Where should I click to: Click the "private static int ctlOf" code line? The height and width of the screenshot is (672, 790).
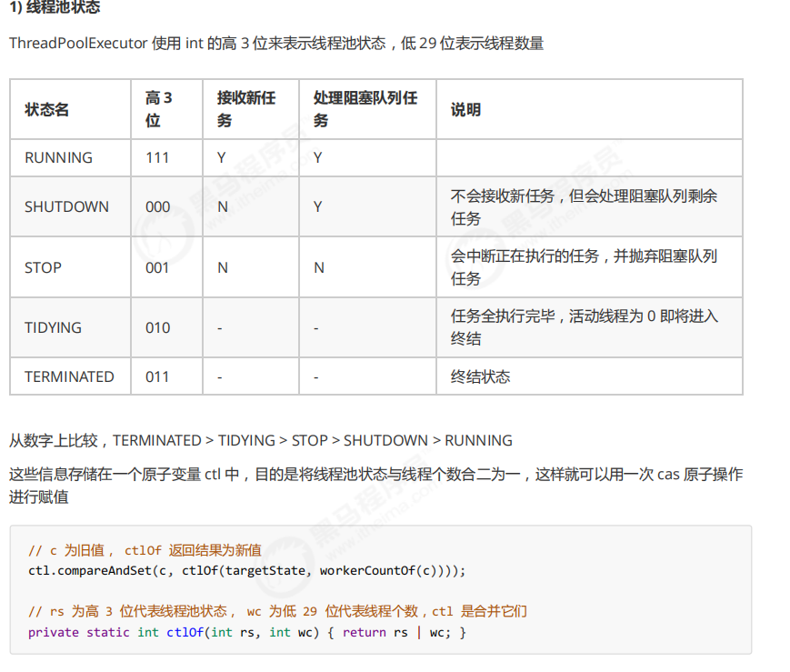[x=246, y=632]
